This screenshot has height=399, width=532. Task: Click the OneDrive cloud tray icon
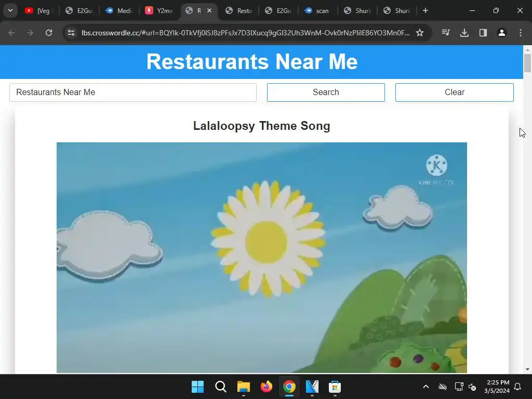[x=443, y=387]
